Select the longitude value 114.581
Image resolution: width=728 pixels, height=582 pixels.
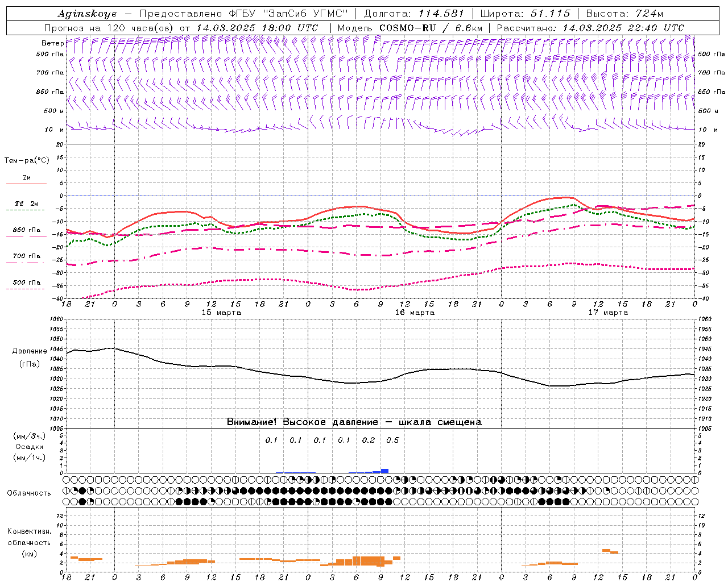pos(441,14)
